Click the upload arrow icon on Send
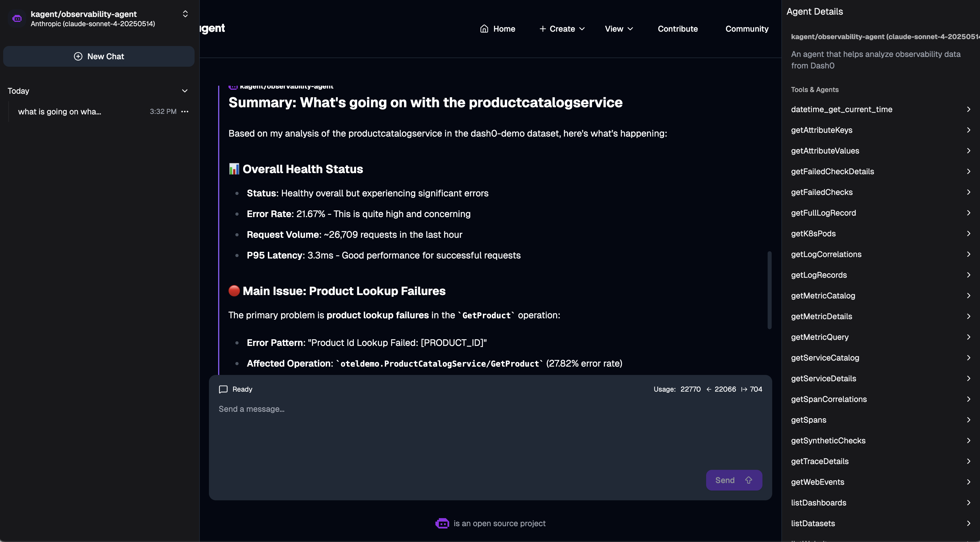The height and width of the screenshot is (542, 980). tap(748, 480)
